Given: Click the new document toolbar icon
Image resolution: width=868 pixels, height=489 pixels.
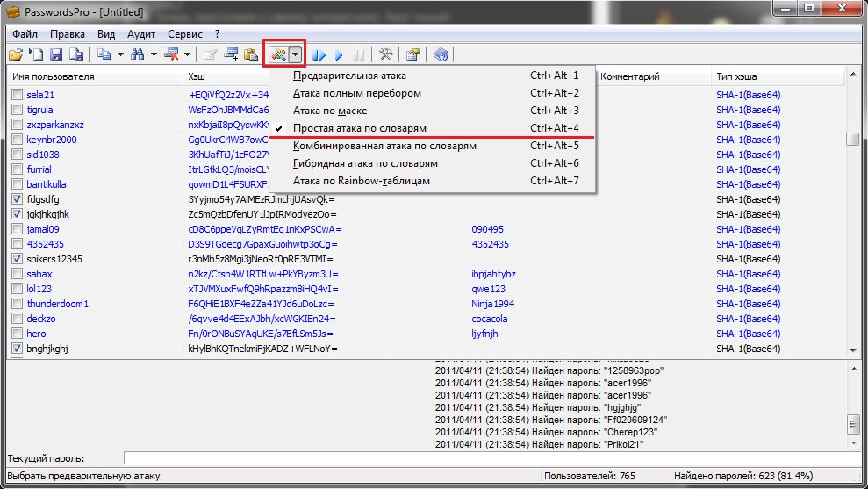Looking at the screenshot, I should click(x=37, y=55).
